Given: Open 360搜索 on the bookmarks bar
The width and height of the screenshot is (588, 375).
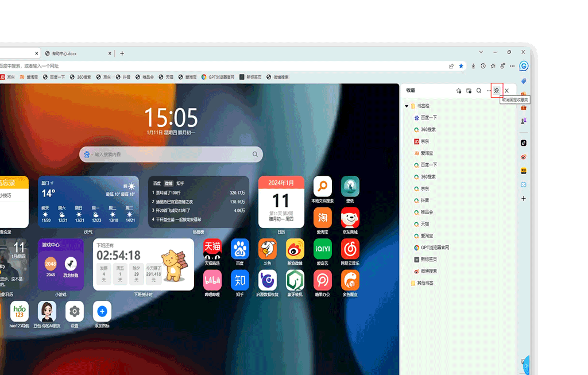Looking at the screenshot, I should coord(80,78).
